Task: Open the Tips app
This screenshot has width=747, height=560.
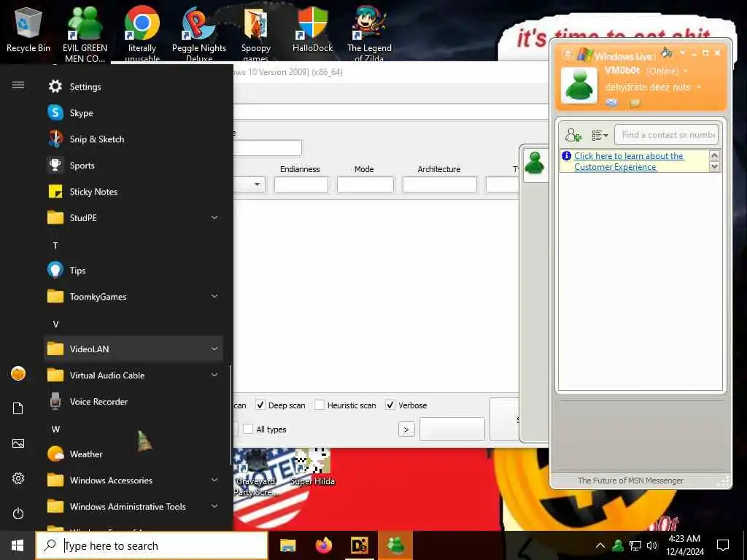Action: click(133, 270)
